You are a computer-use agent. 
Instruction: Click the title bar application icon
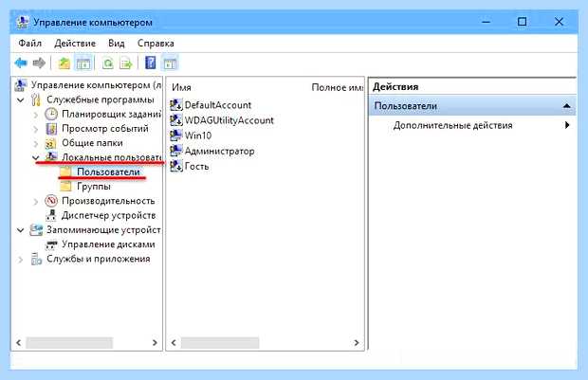[x=22, y=22]
